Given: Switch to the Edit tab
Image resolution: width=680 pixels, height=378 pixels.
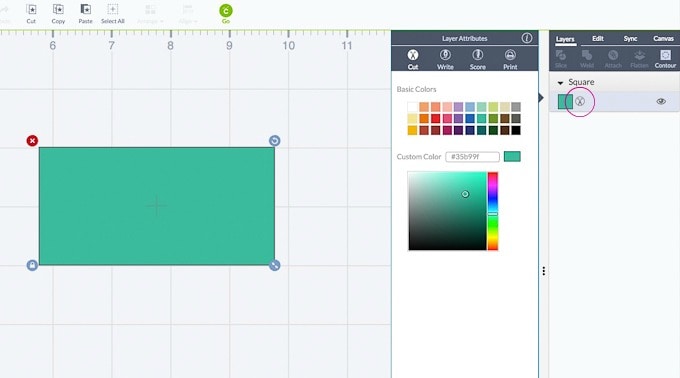Looking at the screenshot, I should (598, 39).
